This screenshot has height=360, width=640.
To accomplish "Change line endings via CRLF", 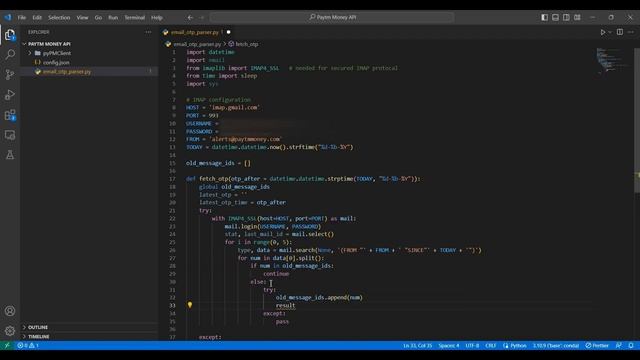I will (491, 345).
